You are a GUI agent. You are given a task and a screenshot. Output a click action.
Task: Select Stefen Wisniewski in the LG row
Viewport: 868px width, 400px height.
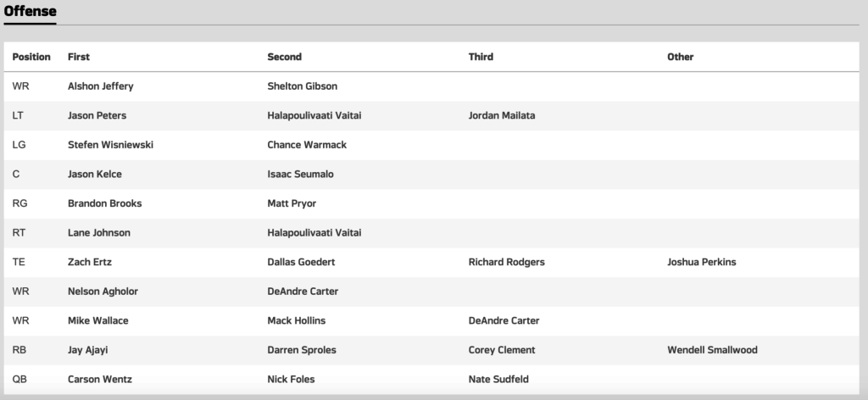pos(110,145)
